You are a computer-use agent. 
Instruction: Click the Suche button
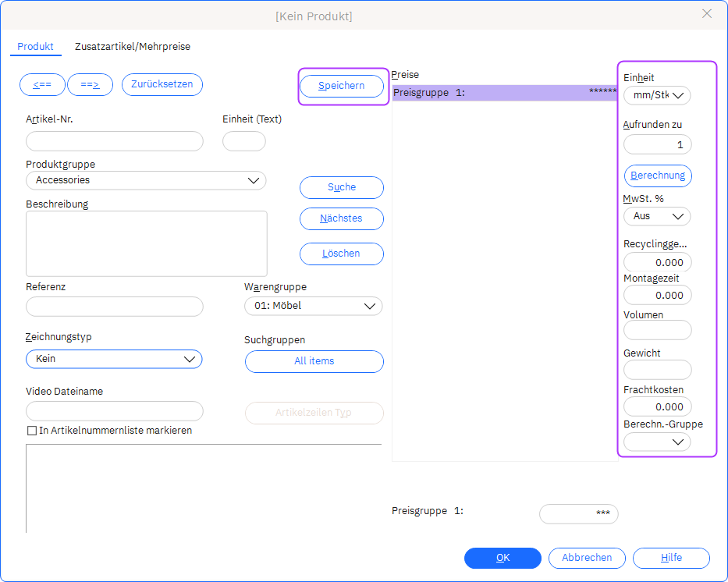[x=342, y=187]
